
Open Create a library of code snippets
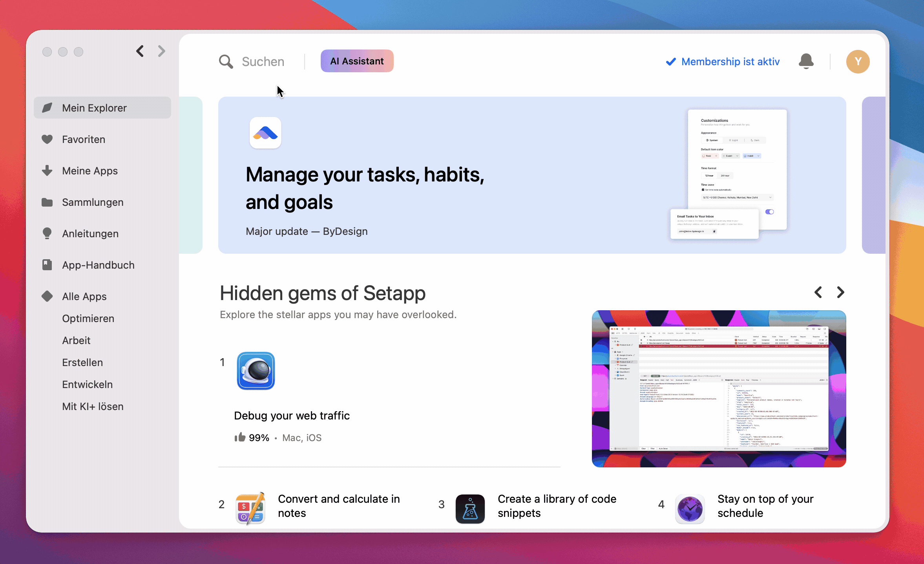point(557,506)
